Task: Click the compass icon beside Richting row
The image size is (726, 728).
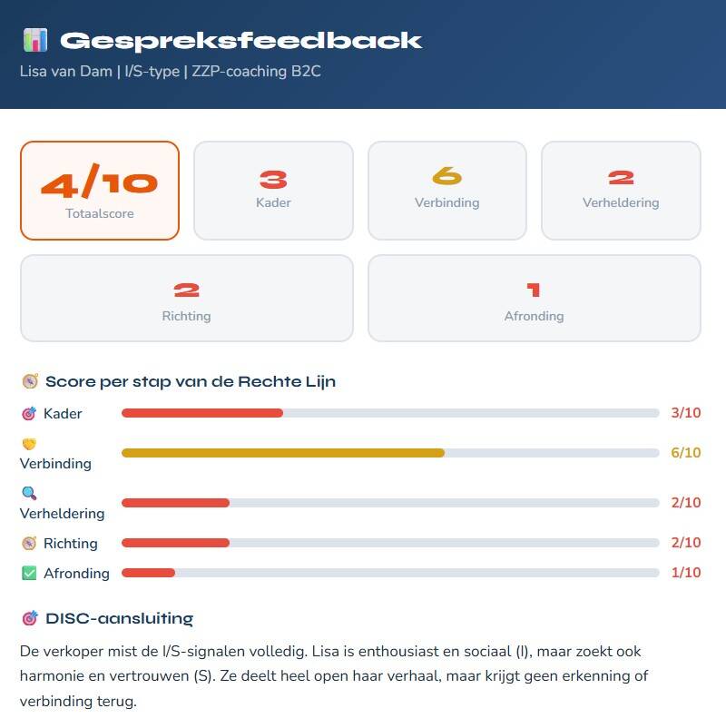Action: tap(29, 544)
